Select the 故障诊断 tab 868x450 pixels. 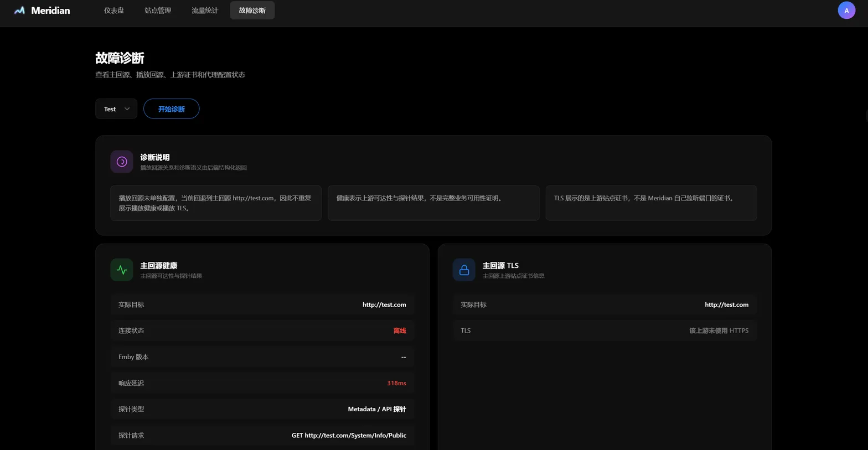click(252, 11)
